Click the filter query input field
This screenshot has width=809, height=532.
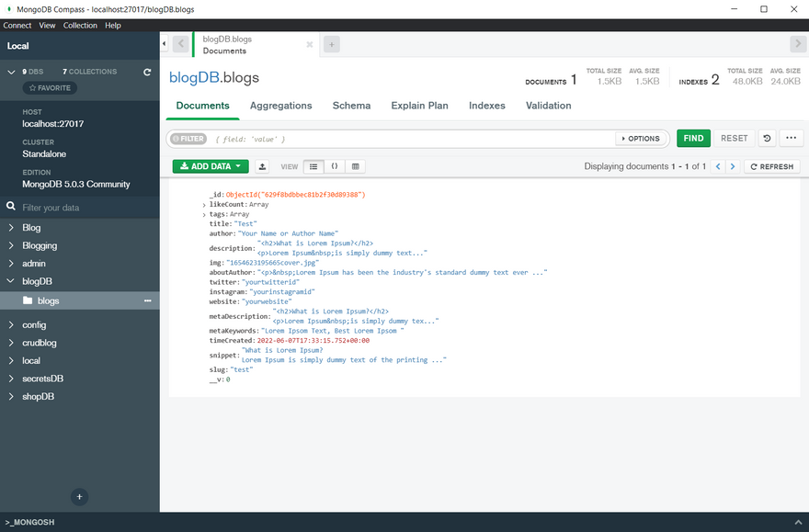[414, 139]
